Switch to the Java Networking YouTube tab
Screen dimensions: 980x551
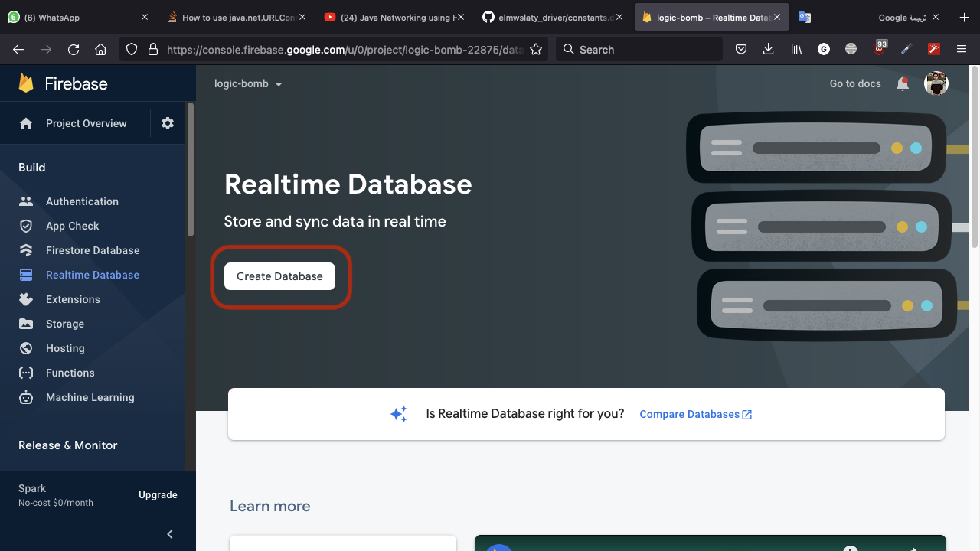tap(394, 17)
